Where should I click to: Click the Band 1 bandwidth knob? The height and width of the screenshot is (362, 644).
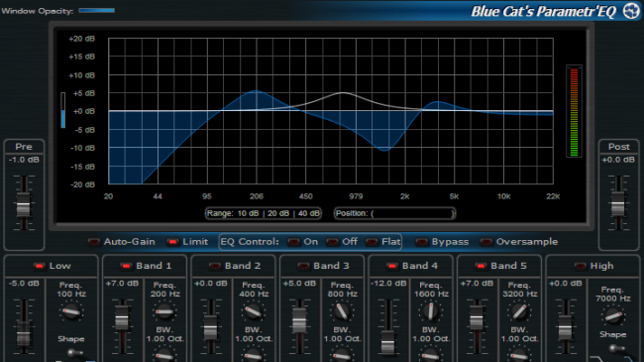coord(164,355)
